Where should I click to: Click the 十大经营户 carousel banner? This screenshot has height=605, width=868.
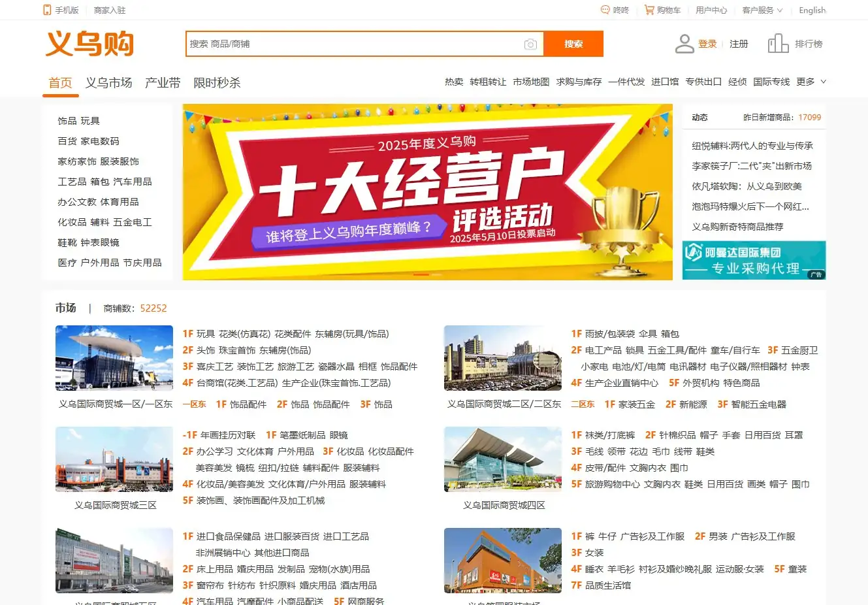(428, 192)
